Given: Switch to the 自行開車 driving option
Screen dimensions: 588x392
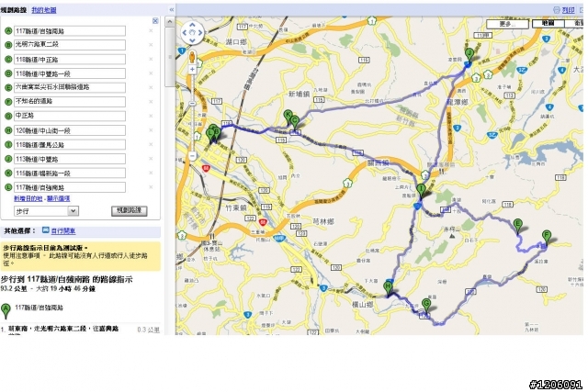Looking at the screenshot, I should click(x=63, y=230).
